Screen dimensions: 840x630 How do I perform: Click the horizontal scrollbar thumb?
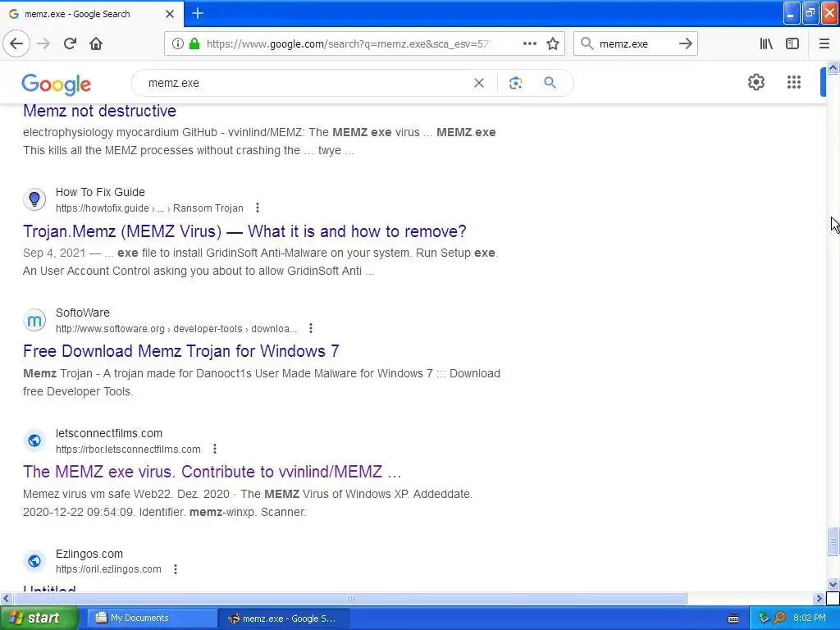(350, 598)
